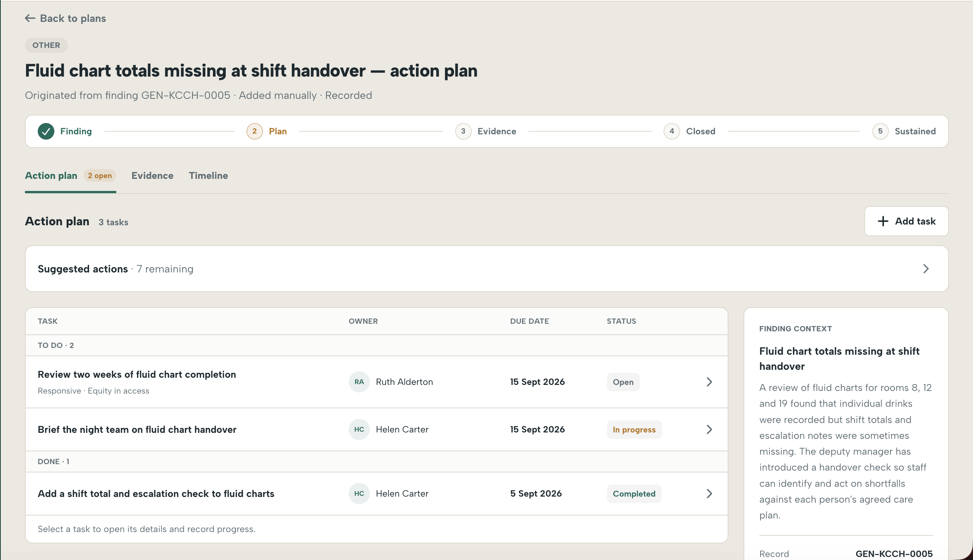Viewport: 973px width, 560px height.
Task: Click the Open status badge for Ruth Alderton's task
Action: pos(623,382)
